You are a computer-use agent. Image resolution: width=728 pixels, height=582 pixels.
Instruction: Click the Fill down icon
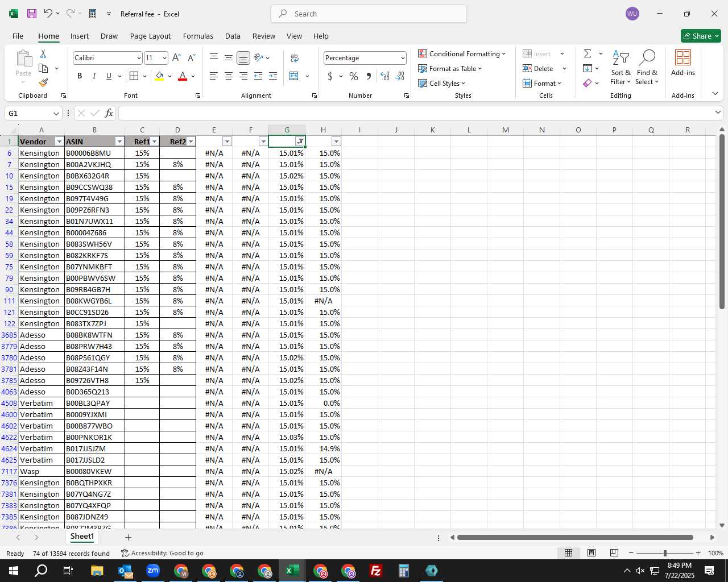(x=588, y=68)
